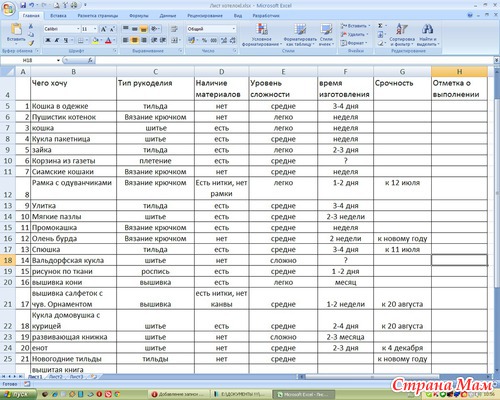Undo the last action in quick access
500x400 pixels.
[32, 5]
